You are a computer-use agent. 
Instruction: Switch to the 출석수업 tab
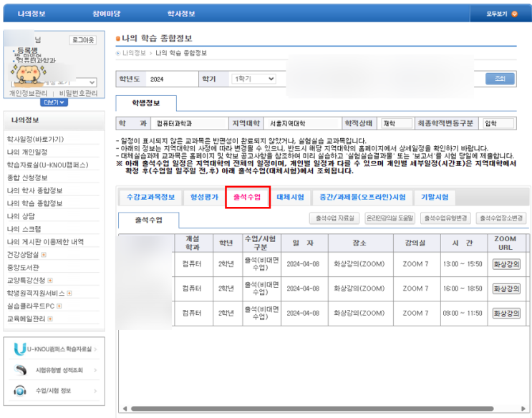(x=247, y=197)
